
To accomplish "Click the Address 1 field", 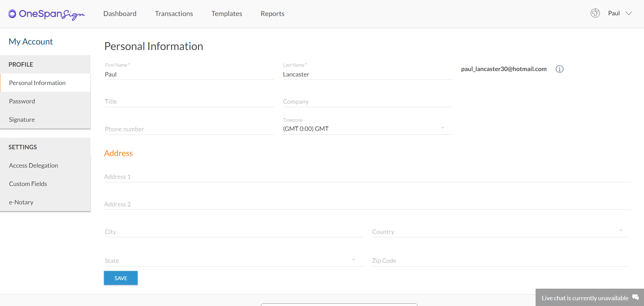I will [367, 176].
